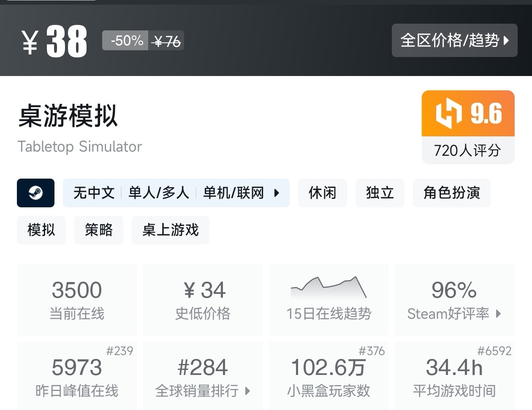This screenshot has width=532, height=410.
Task: Tap the 96% Steam rating value
Action: (454, 290)
